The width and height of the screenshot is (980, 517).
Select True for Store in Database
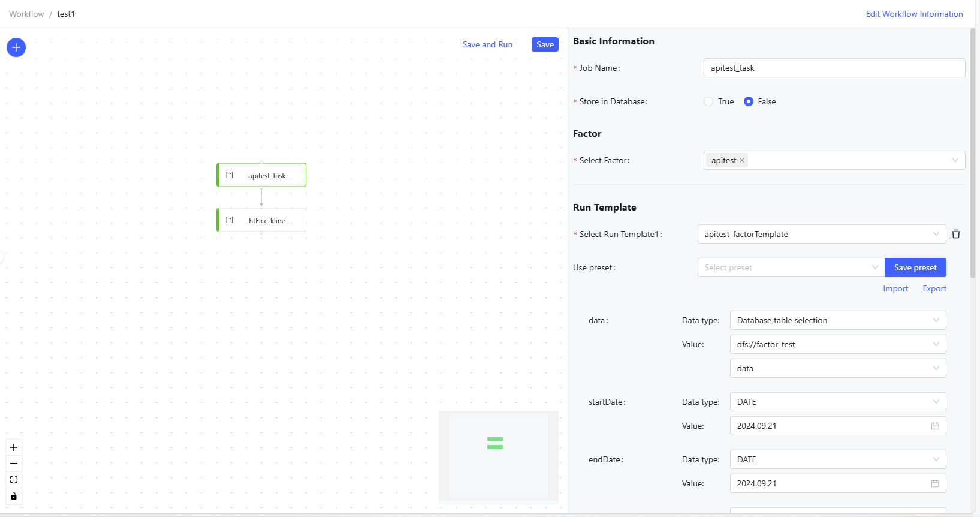coord(708,101)
